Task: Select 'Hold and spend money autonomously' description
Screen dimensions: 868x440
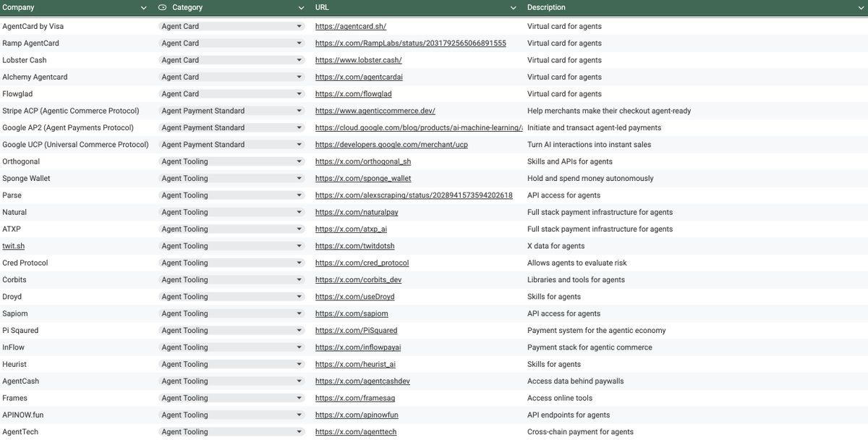Action: click(590, 178)
